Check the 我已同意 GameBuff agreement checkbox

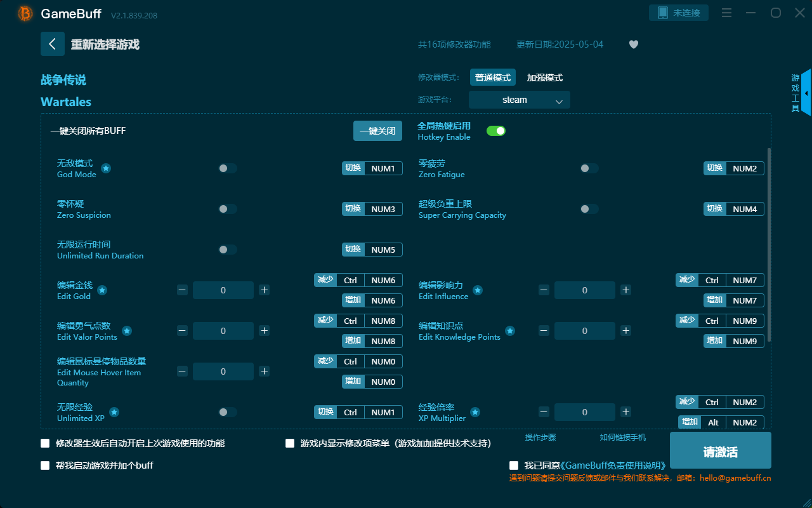[513, 464]
